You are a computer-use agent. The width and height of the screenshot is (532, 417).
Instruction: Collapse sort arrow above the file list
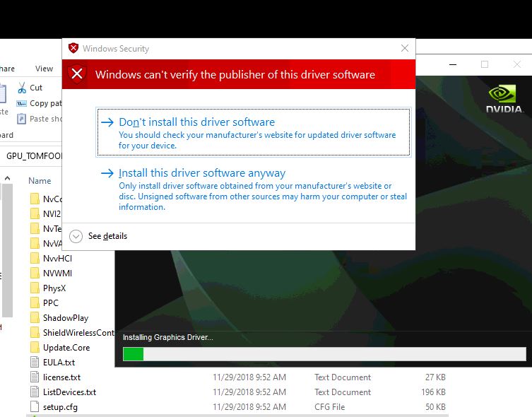click(7, 178)
